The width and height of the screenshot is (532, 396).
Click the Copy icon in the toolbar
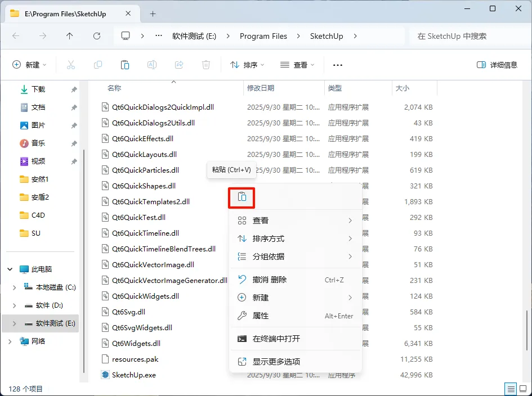[x=98, y=65]
